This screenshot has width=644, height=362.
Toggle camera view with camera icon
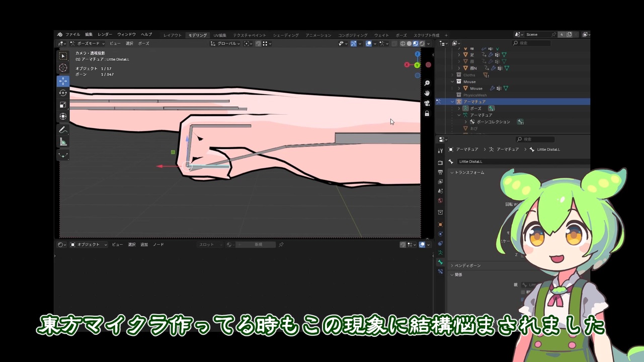[427, 103]
